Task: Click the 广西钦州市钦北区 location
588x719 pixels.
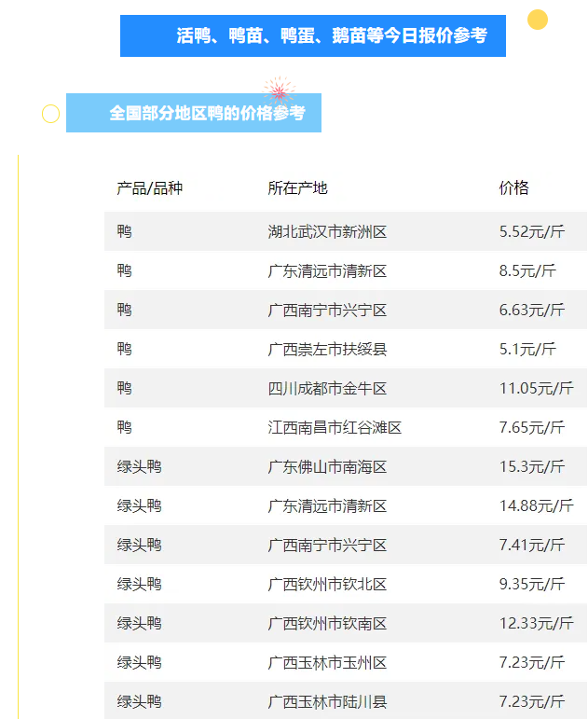Action: (327, 584)
